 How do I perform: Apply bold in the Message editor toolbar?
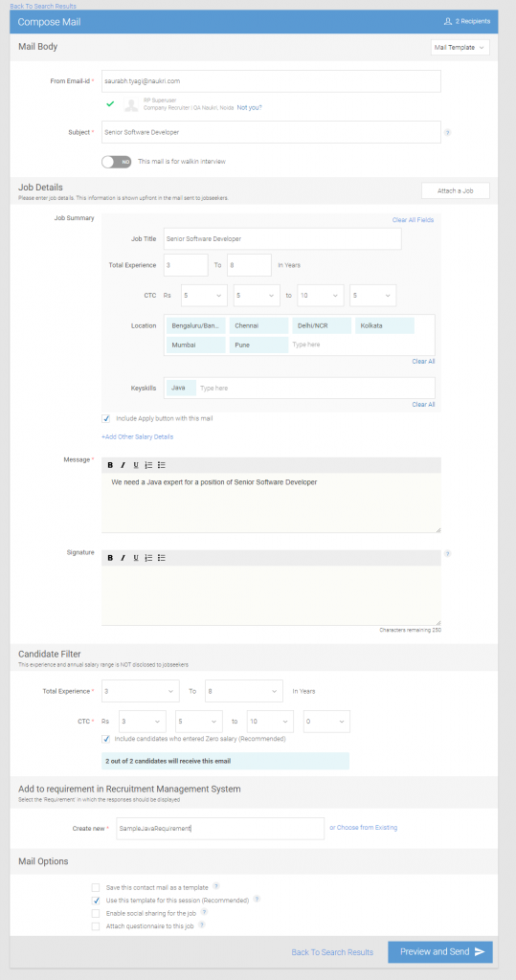pos(110,465)
